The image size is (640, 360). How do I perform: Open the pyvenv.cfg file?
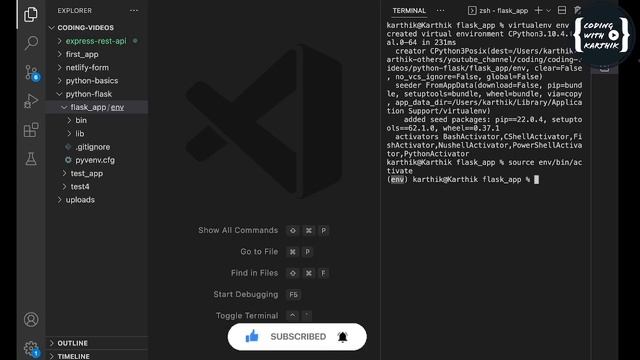[95, 160]
